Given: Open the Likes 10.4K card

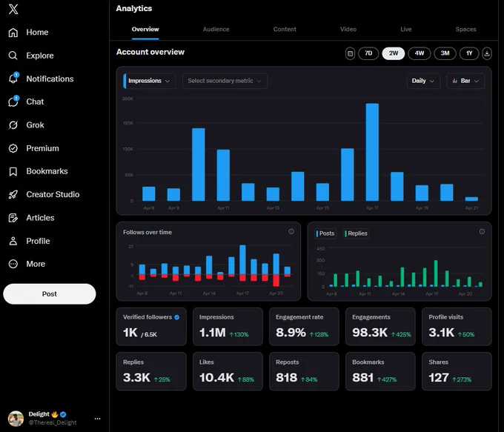Looking at the screenshot, I should 228,371.
